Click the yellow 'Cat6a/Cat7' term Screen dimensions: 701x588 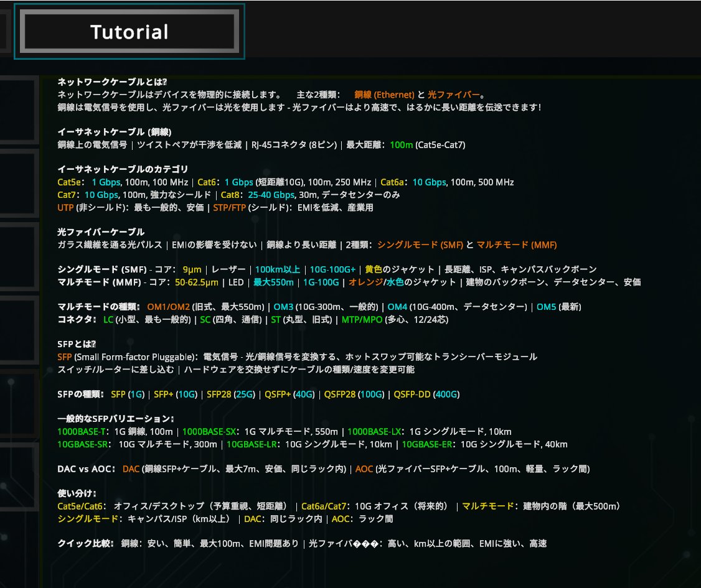click(x=324, y=506)
